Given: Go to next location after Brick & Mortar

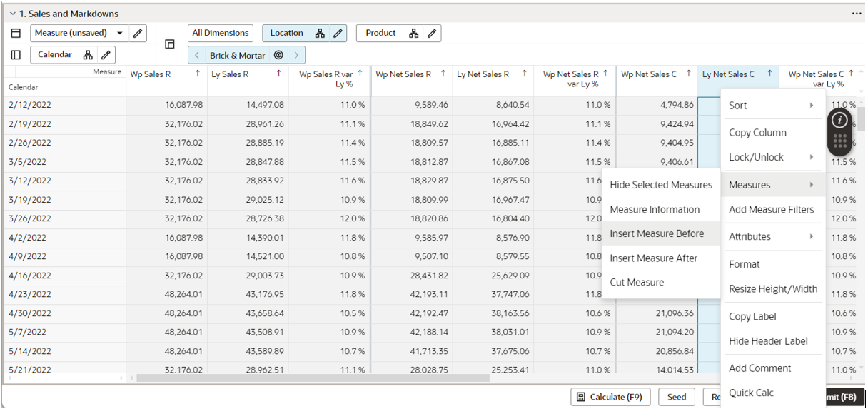Looking at the screenshot, I should pyautogui.click(x=296, y=55).
